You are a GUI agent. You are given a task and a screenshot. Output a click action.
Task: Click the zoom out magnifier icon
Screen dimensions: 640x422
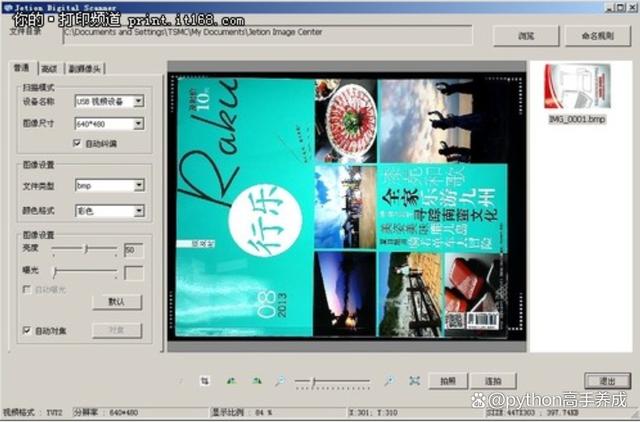pyautogui.click(x=281, y=381)
